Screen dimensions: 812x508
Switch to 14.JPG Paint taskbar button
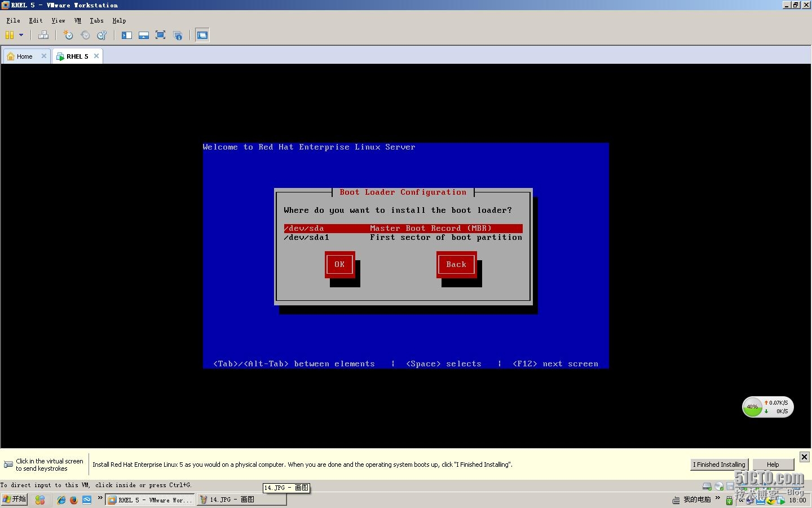click(x=241, y=500)
